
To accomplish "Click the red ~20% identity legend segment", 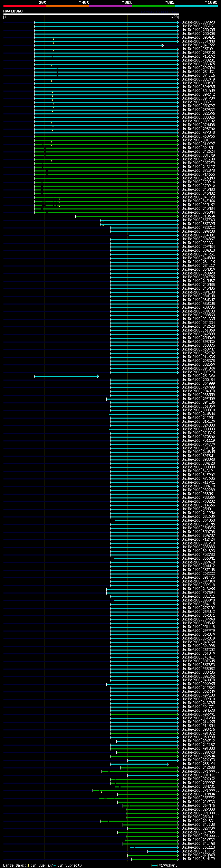I will point(25,6).
